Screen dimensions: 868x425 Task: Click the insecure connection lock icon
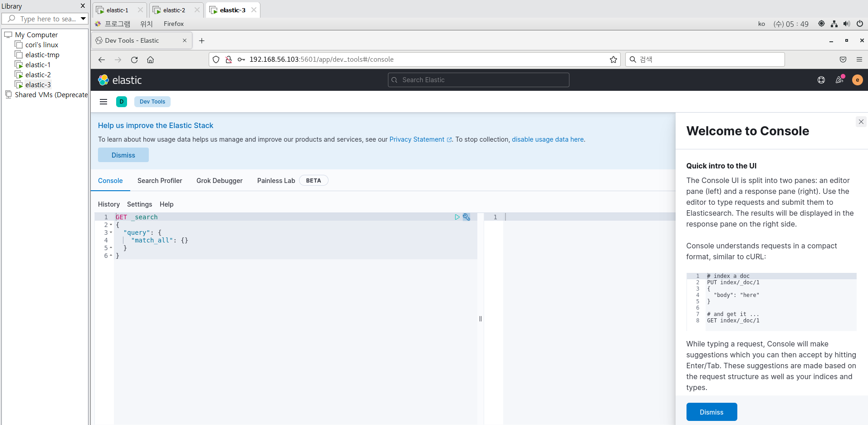[229, 59]
